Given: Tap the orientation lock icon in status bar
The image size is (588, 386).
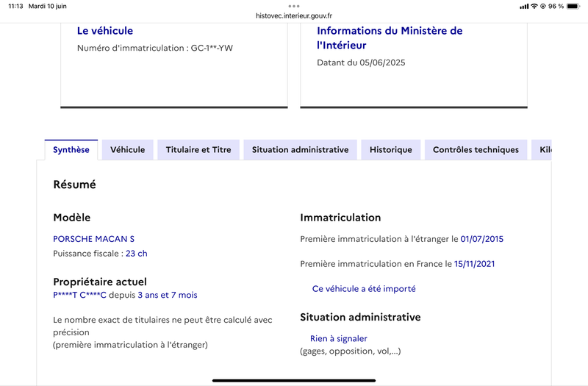Looking at the screenshot, I should click(542, 6).
